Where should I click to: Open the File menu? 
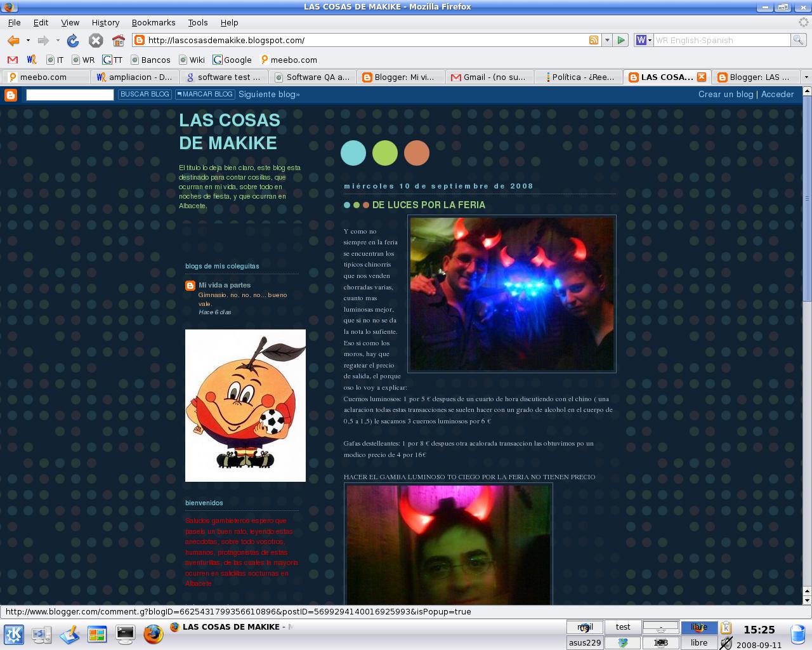[14, 22]
